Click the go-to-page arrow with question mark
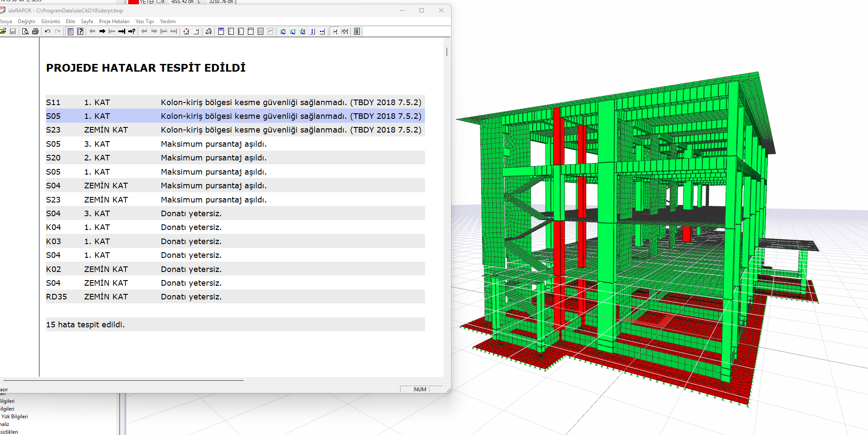Viewport: 868px width, 435px height. (132, 31)
